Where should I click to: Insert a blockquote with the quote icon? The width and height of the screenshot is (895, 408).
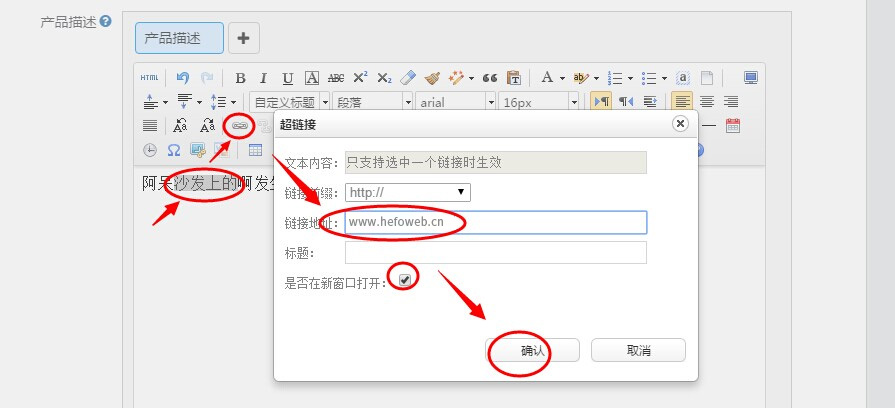pos(490,78)
